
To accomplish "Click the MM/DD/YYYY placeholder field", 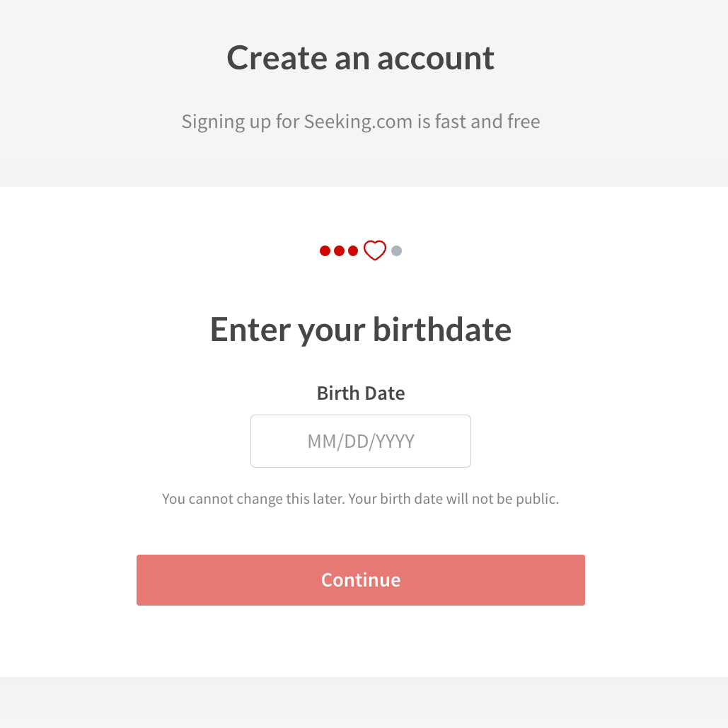I will [x=361, y=441].
